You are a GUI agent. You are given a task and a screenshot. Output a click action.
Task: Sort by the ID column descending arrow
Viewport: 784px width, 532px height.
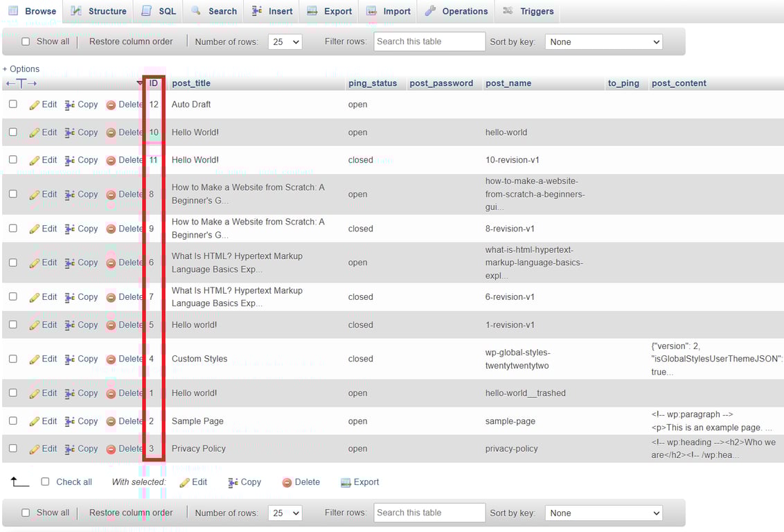(140, 82)
